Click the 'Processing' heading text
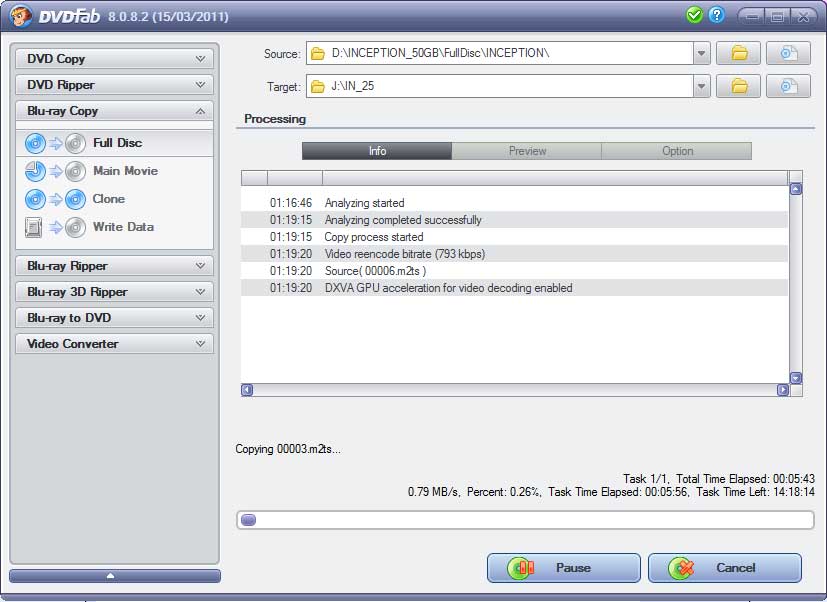The width and height of the screenshot is (827, 602). click(x=275, y=119)
